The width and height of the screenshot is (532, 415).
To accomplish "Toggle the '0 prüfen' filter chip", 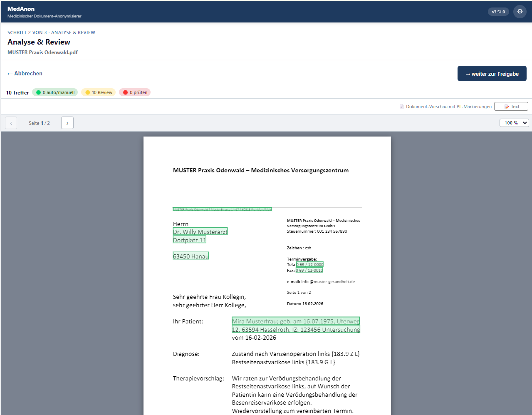I will [135, 92].
